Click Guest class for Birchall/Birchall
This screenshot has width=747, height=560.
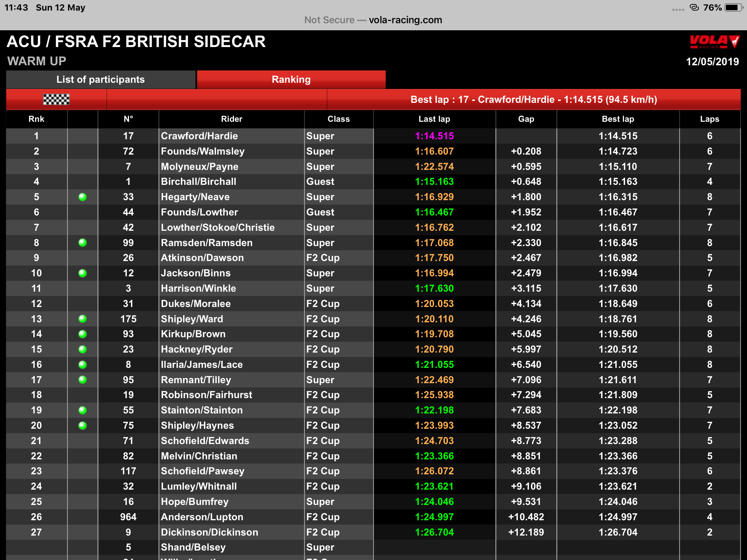click(320, 182)
